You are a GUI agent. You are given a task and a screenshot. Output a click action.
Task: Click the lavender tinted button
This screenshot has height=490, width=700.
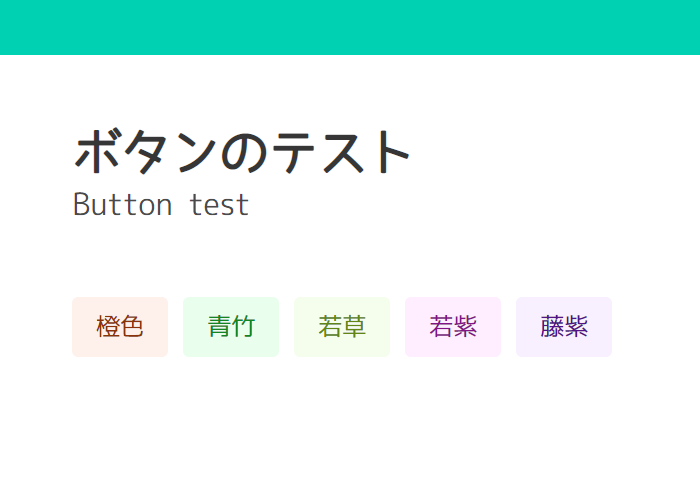564,327
